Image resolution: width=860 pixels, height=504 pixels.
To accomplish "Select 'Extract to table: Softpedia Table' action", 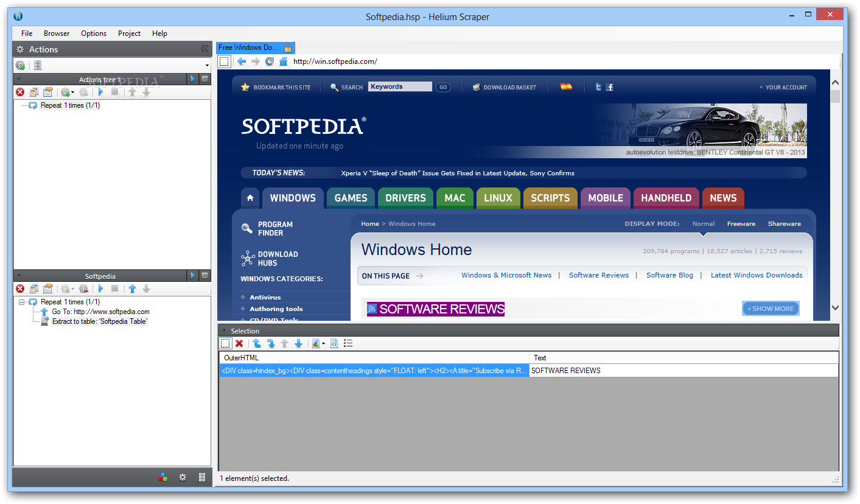I will pyautogui.click(x=99, y=321).
